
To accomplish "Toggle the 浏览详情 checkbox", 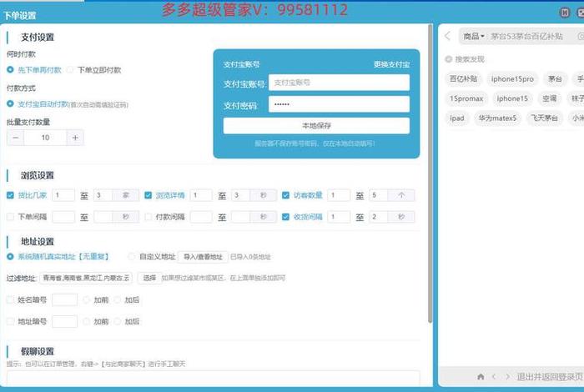I will 149,195.
